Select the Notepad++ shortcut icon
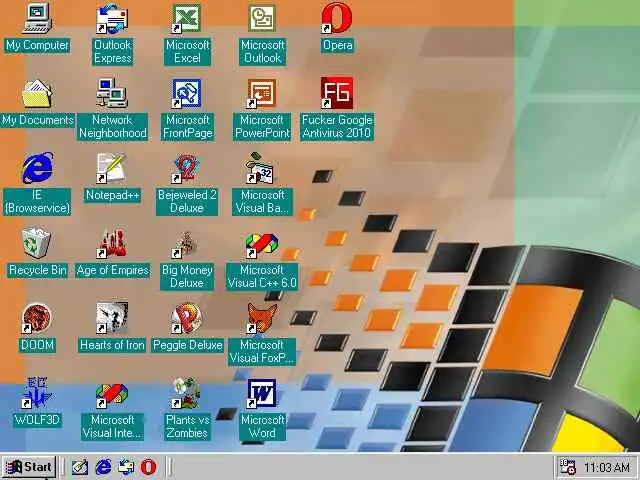This screenshot has height=480, width=640. (x=111, y=168)
